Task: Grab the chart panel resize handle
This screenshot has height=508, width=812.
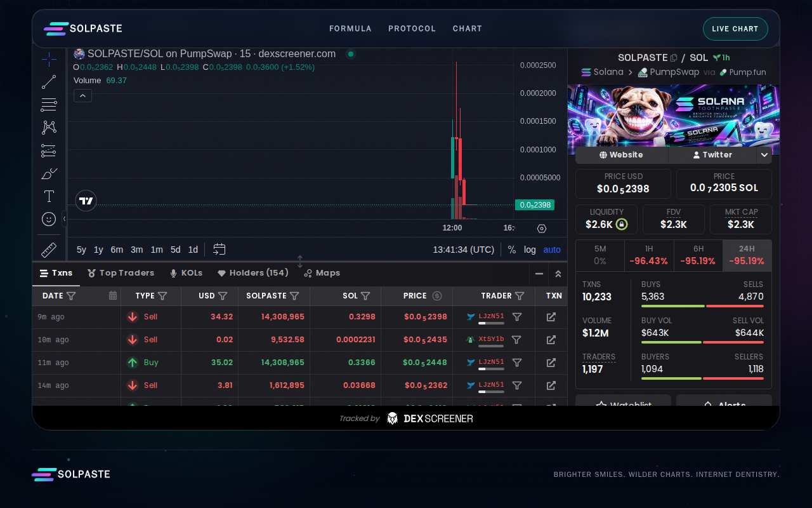Action: [x=300, y=261]
